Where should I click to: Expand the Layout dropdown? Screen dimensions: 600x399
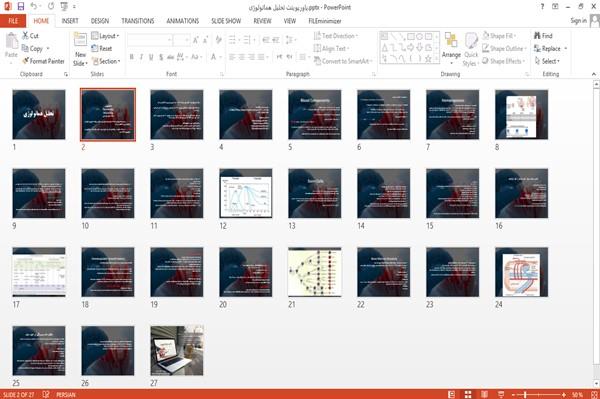(x=105, y=36)
